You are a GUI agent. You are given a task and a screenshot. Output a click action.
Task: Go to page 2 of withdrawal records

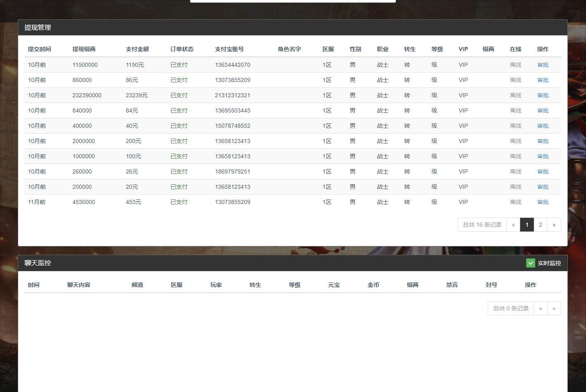(x=540, y=225)
